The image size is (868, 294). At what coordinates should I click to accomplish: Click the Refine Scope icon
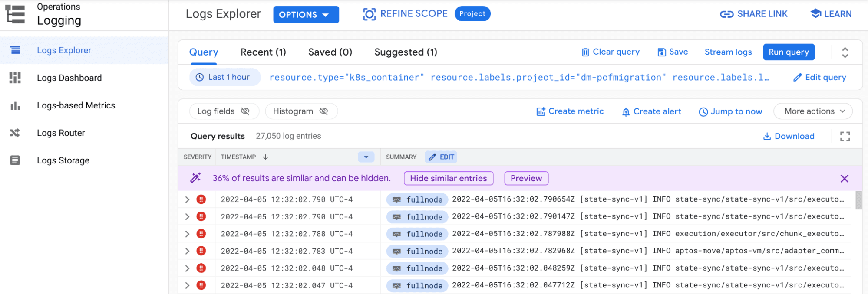click(x=369, y=14)
